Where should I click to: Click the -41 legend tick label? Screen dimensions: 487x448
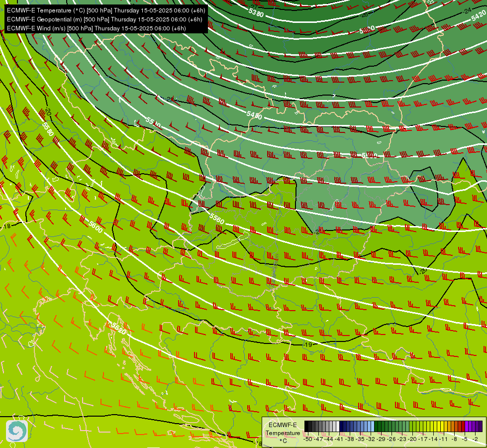[339, 440]
